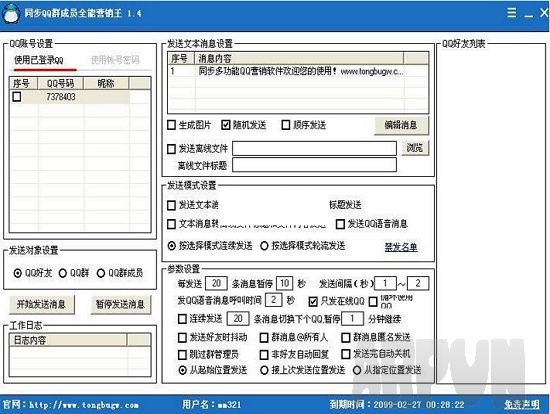
Task: Click the send interval maximum field showing 2
Action: (418, 283)
